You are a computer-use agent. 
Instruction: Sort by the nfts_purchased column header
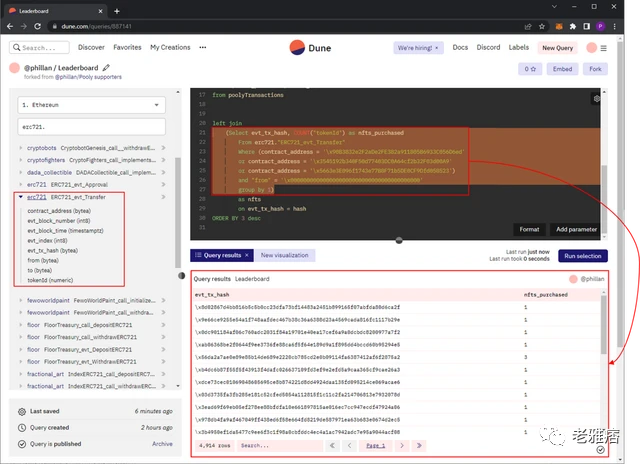click(x=546, y=295)
